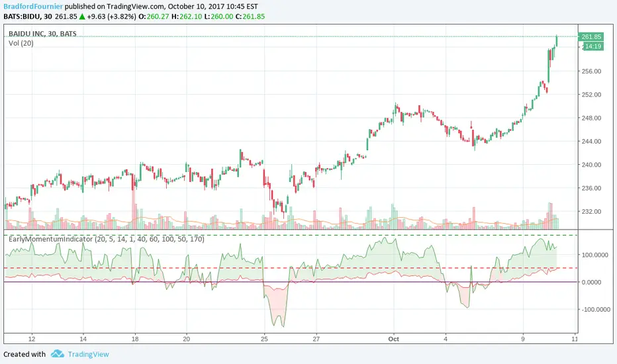
Task: Click the Oct label on the time axis
Action: coord(393,339)
